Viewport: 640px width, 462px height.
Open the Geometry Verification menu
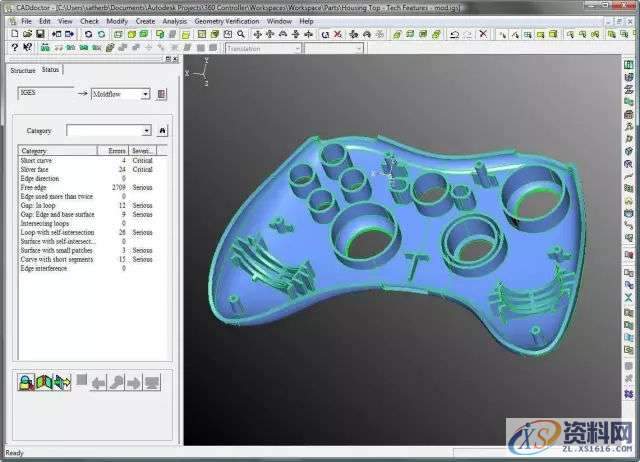227,20
